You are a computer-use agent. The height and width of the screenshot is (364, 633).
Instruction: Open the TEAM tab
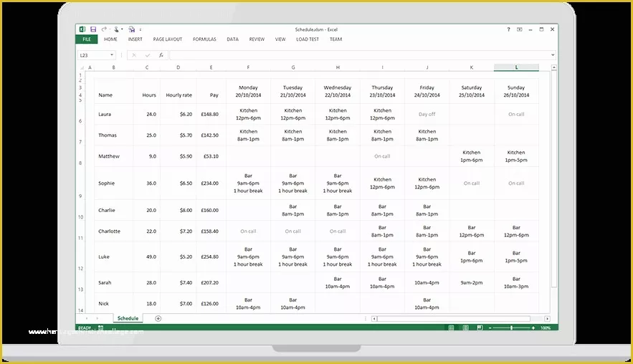coord(336,39)
